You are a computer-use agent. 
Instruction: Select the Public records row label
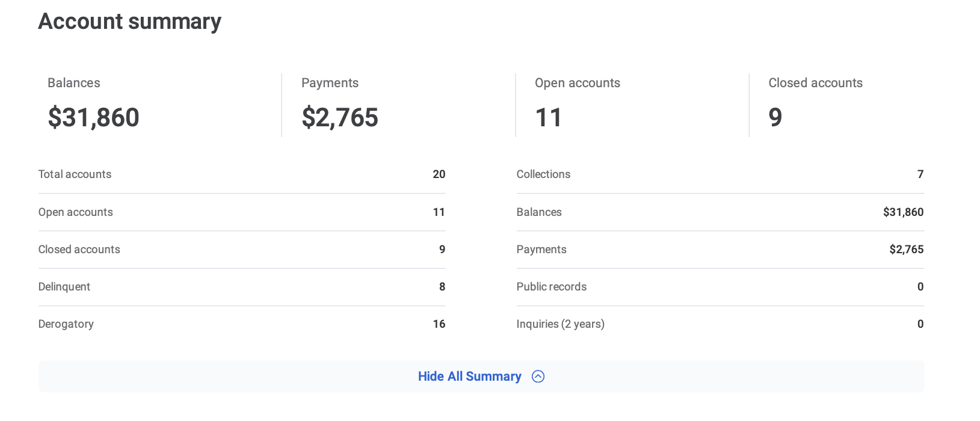(552, 287)
